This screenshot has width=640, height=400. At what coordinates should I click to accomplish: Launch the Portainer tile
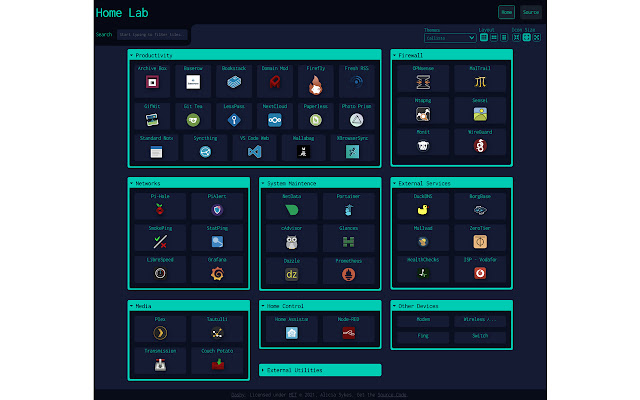click(349, 206)
